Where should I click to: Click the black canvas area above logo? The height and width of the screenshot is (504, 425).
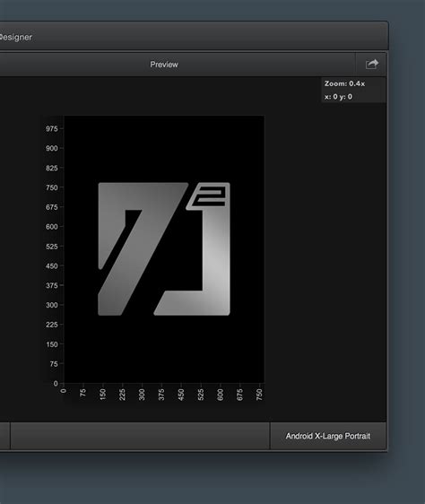coord(164,148)
